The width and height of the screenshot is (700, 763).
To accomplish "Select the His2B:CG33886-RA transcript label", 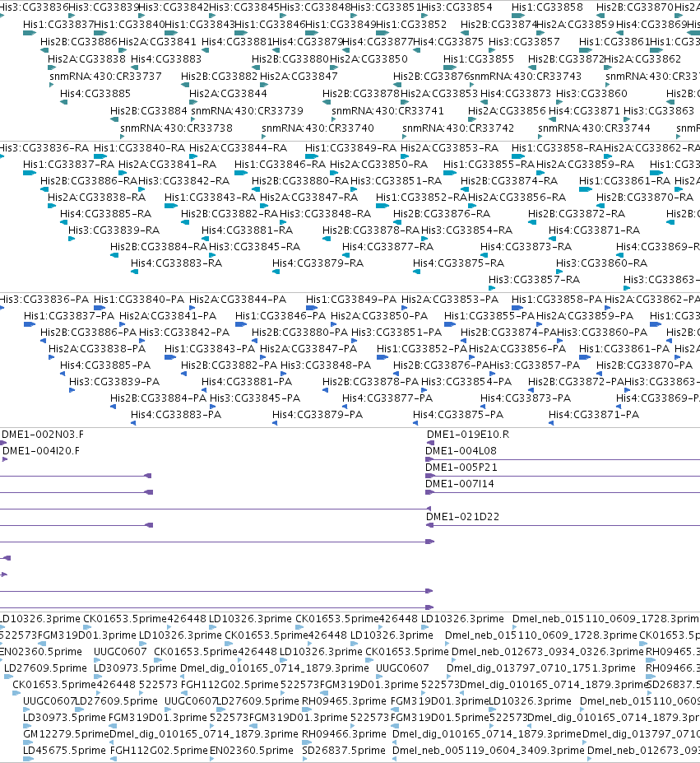I will 89,181.
